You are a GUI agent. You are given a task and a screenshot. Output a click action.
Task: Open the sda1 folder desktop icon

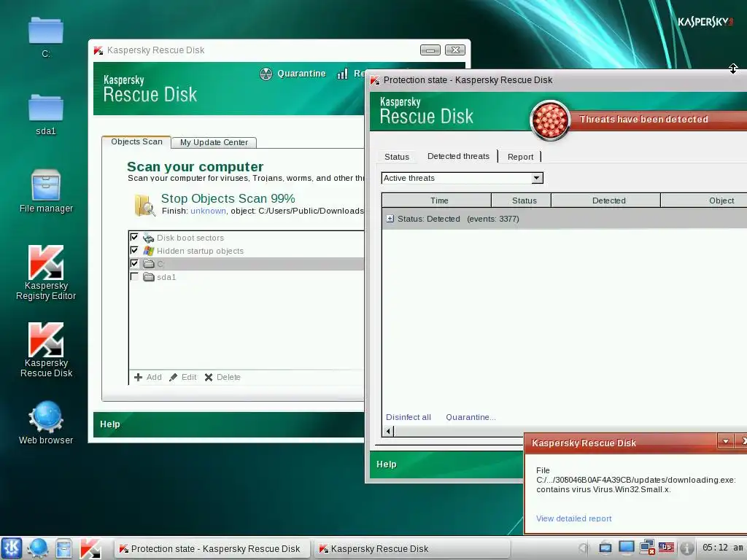[46, 108]
